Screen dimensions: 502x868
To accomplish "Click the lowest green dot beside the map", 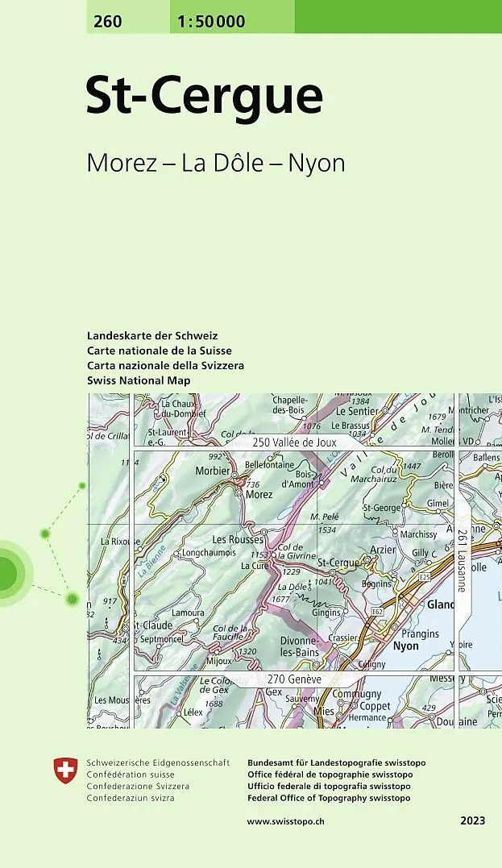I will [73, 598].
